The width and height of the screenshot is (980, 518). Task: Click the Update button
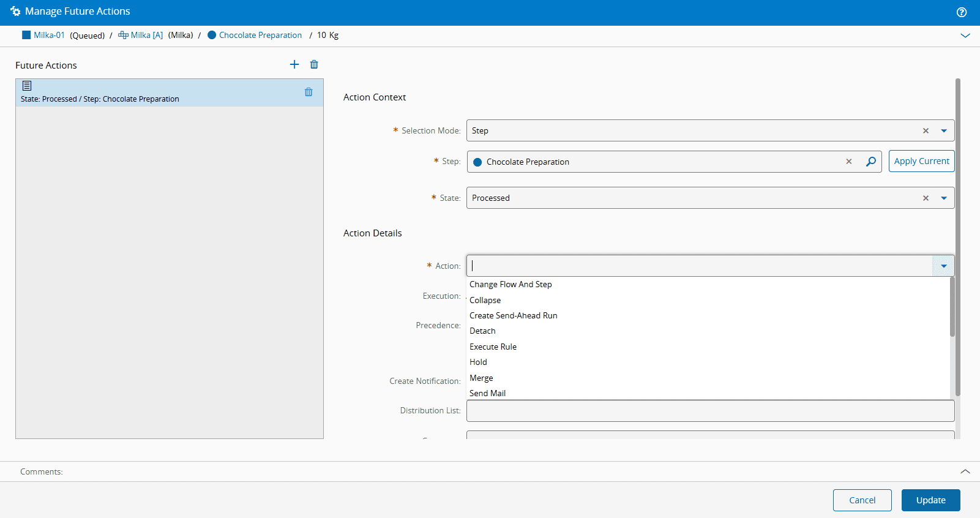pos(930,500)
